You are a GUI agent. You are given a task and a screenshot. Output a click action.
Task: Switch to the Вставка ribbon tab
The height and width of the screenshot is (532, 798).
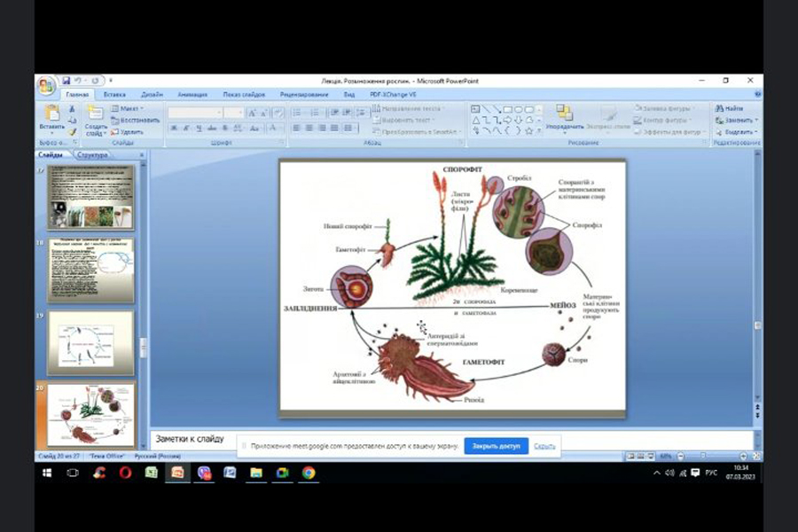coord(114,94)
